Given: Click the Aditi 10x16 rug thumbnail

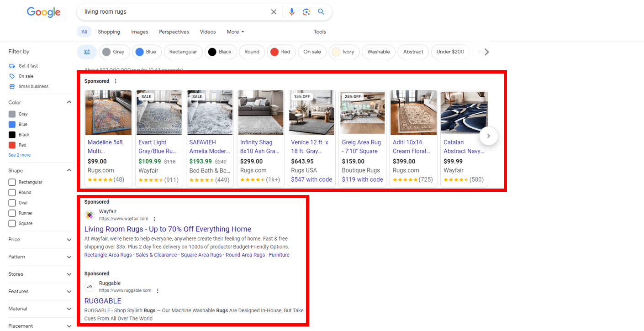Looking at the screenshot, I should click(414, 112).
